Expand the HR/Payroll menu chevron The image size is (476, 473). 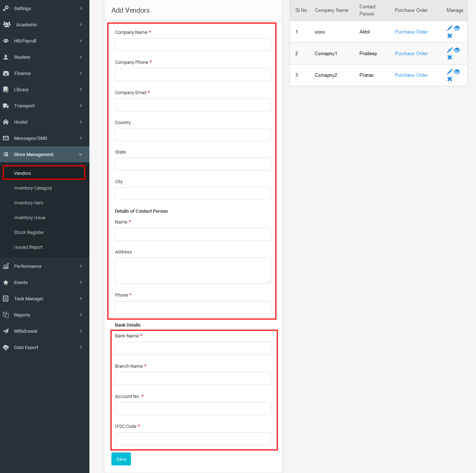81,41
